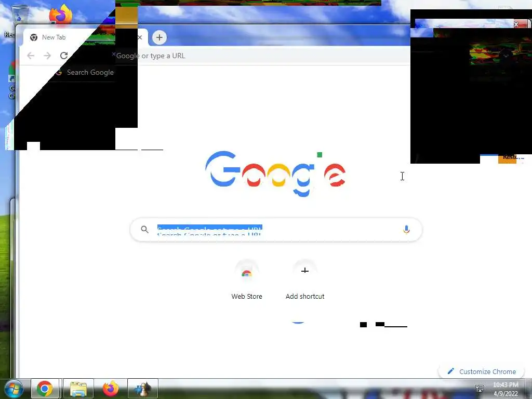Click the Google search box on the page
This screenshot has height=399, width=532.
276,230
